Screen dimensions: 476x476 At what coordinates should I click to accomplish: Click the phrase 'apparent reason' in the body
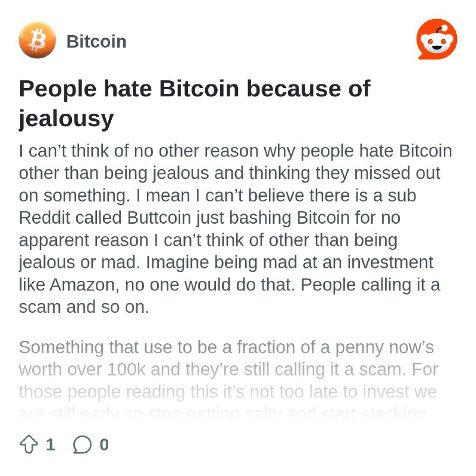pyautogui.click(x=84, y=240)
